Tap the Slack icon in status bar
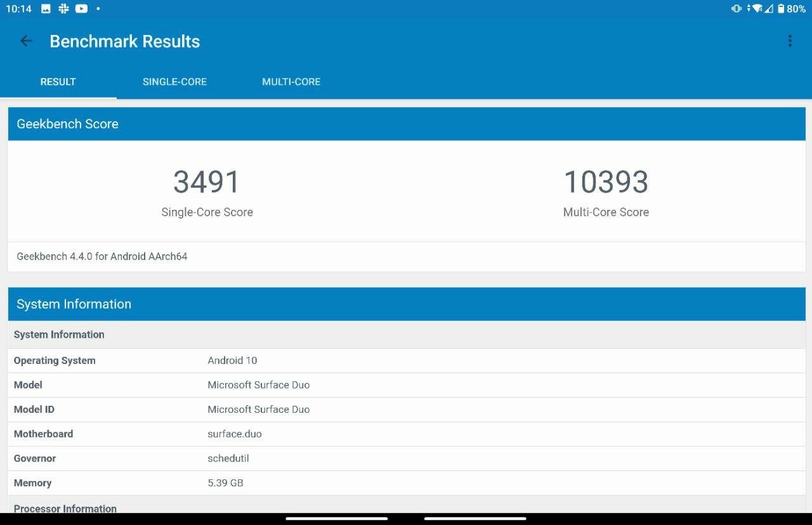Viewport: 812px width, 525px height. 63,9
